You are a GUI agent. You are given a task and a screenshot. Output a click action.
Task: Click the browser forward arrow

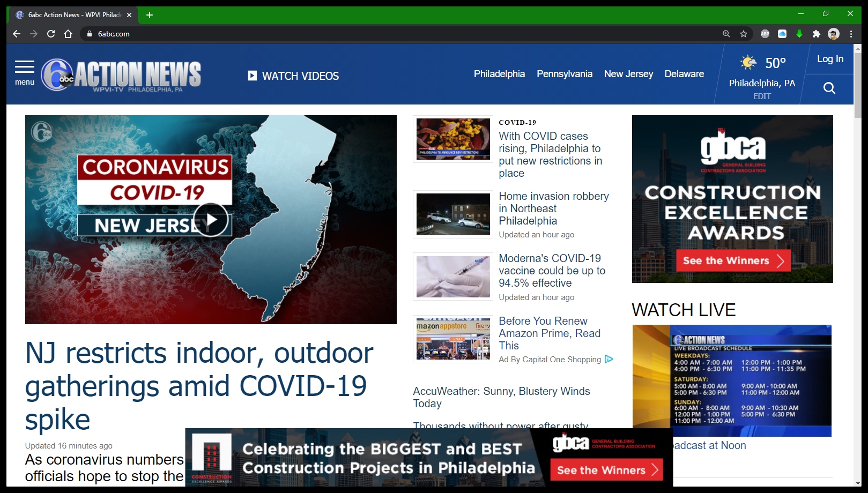[x=34, y=34]
